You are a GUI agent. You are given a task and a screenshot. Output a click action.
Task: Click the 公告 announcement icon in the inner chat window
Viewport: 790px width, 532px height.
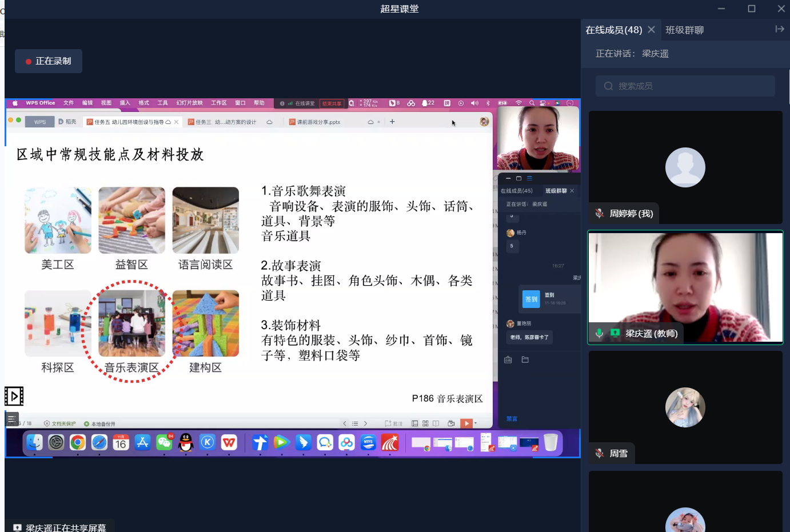(x=508, y=359)
